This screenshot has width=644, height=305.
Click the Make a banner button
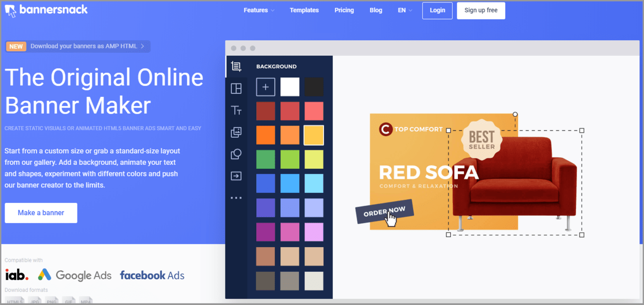41,213
